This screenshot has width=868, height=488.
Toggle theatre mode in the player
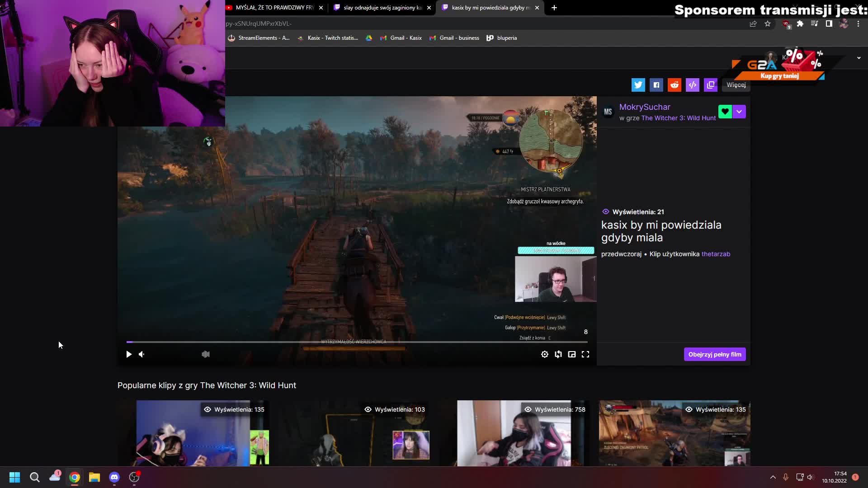tap(572, 354)
